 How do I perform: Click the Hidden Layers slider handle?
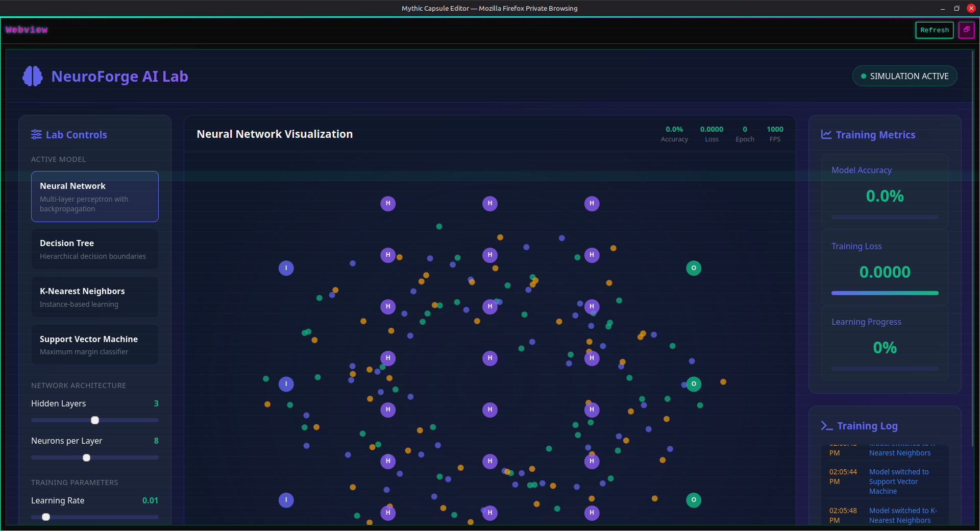coord(94,420)
